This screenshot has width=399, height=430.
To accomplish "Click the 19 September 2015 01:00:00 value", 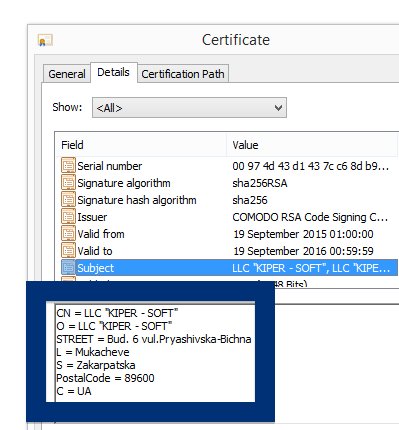I will (303, 234).
